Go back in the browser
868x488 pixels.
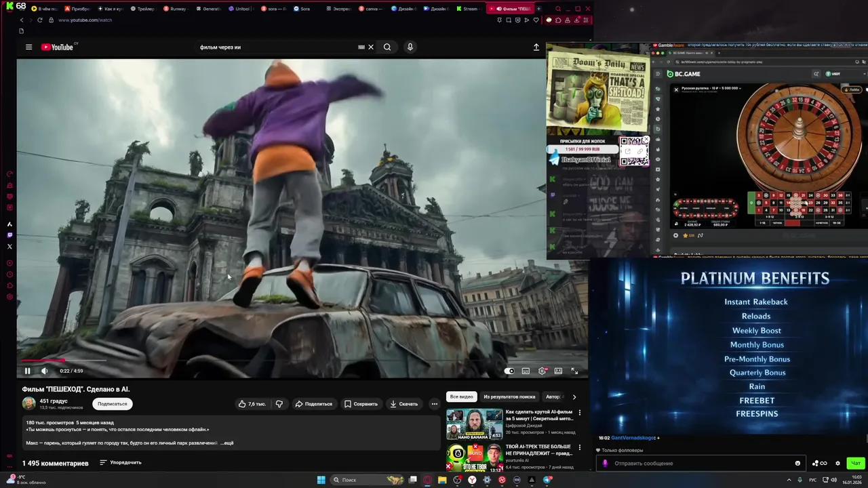[x=21, y=20]
